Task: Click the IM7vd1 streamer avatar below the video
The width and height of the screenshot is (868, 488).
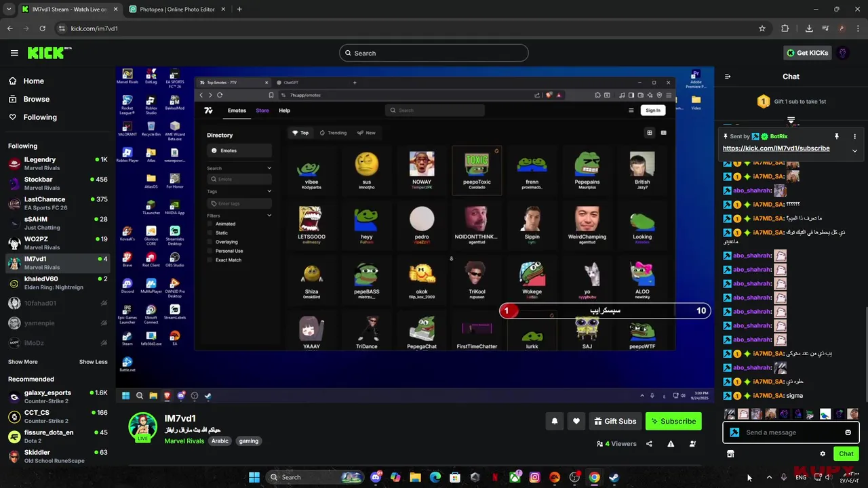Action: (x=143, y=427)
